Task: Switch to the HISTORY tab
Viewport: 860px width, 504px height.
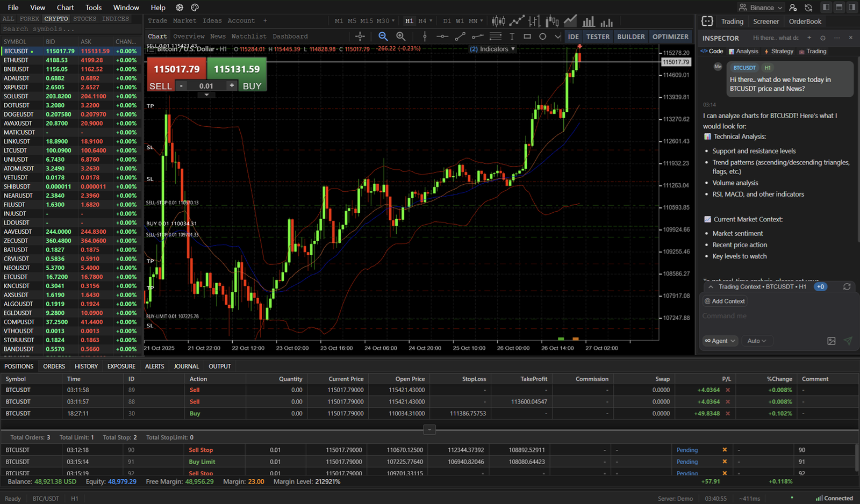Action: [86, 366]
